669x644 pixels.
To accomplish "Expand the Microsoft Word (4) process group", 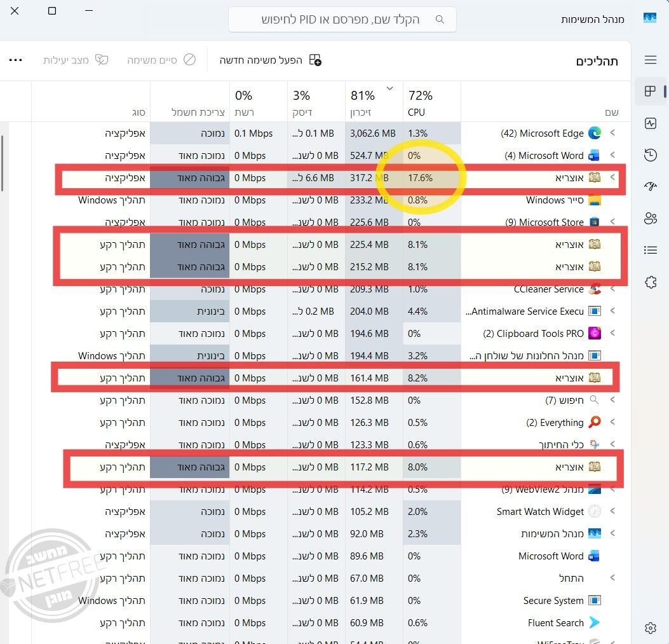I will [x=612, y=155].
